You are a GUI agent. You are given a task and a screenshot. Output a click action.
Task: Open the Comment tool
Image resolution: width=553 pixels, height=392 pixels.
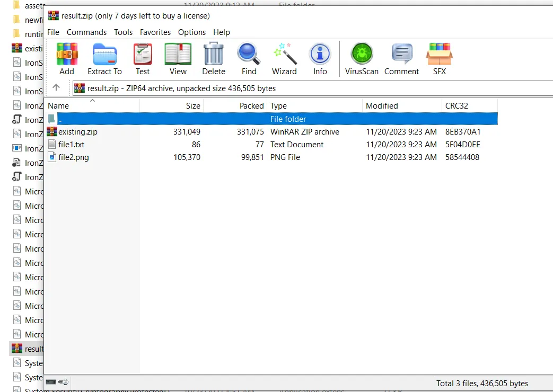401,59
